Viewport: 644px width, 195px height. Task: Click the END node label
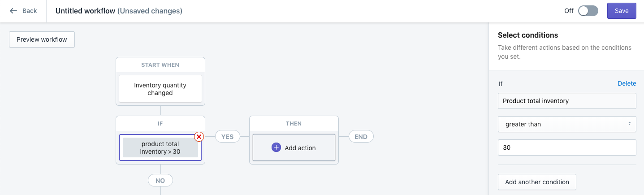(361, 137)
